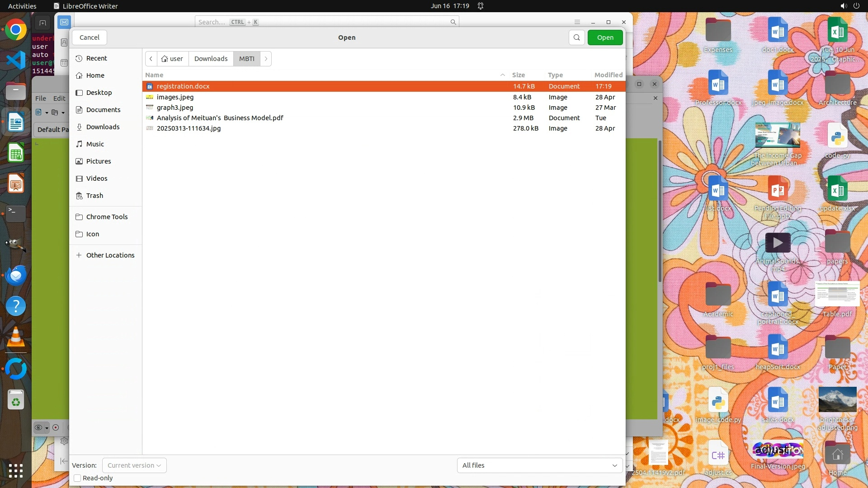Select Other Locations in sidebar
This screenshot has height=488, width=868.
click(x=110, y=255)
